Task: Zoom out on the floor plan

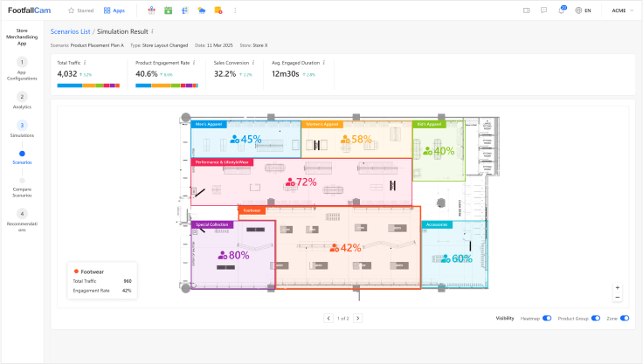Action: 617,297
